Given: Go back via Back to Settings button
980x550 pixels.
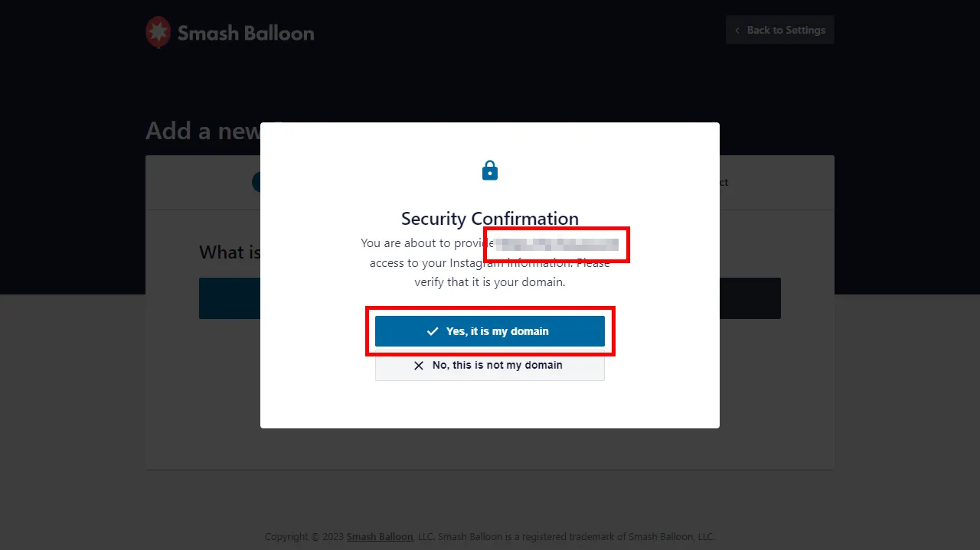Looking at the screenshot, I should pos(779,31).
